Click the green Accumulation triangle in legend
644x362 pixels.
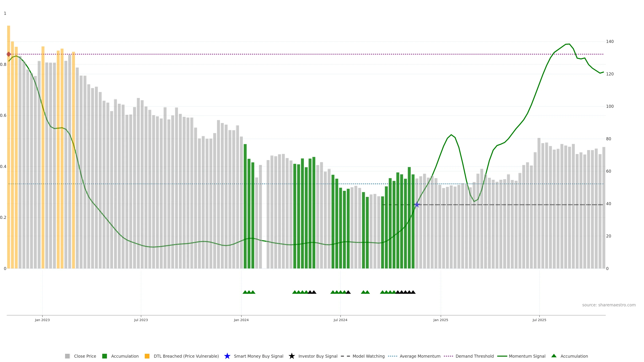point(554,356)
